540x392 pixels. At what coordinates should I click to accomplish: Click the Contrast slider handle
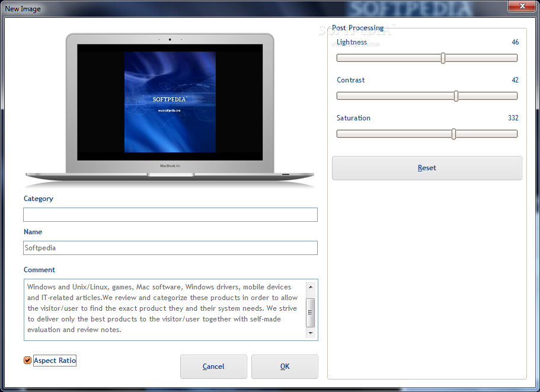pos(456,95)
